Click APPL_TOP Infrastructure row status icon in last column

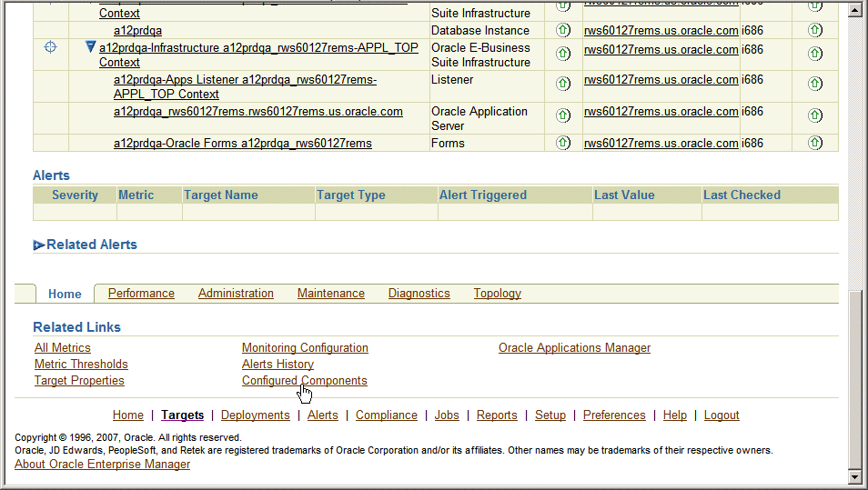tap(815, 54)
